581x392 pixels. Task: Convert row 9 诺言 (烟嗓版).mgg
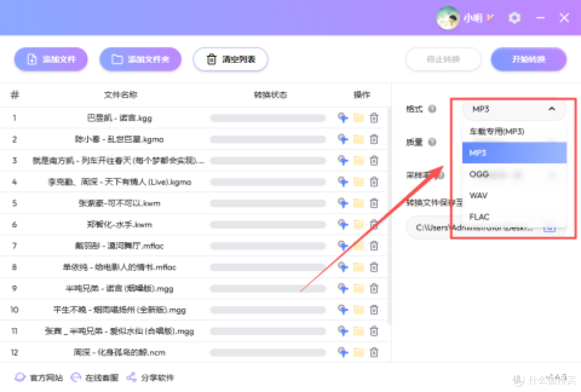[343, 288]
